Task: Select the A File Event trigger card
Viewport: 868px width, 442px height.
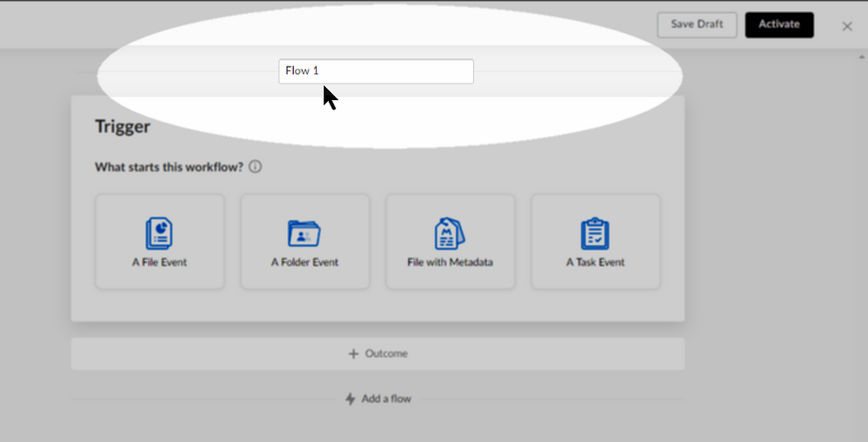Action: pos(159,242)
